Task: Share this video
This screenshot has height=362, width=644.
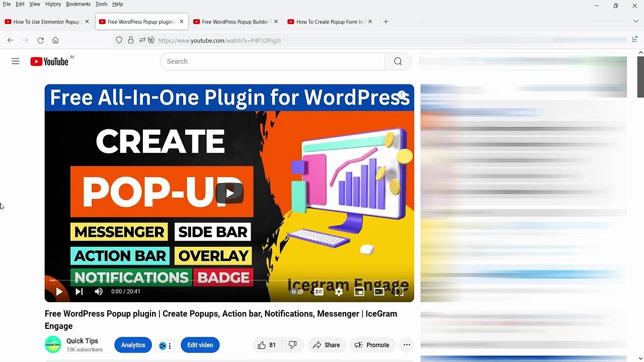Action: [326, 345]
